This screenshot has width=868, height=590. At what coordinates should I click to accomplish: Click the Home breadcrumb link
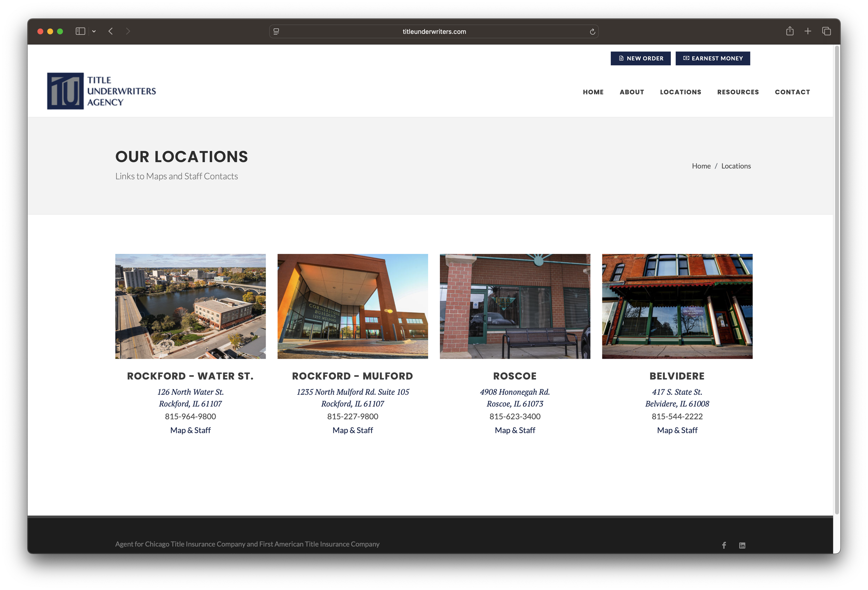[x=701, y=166]
